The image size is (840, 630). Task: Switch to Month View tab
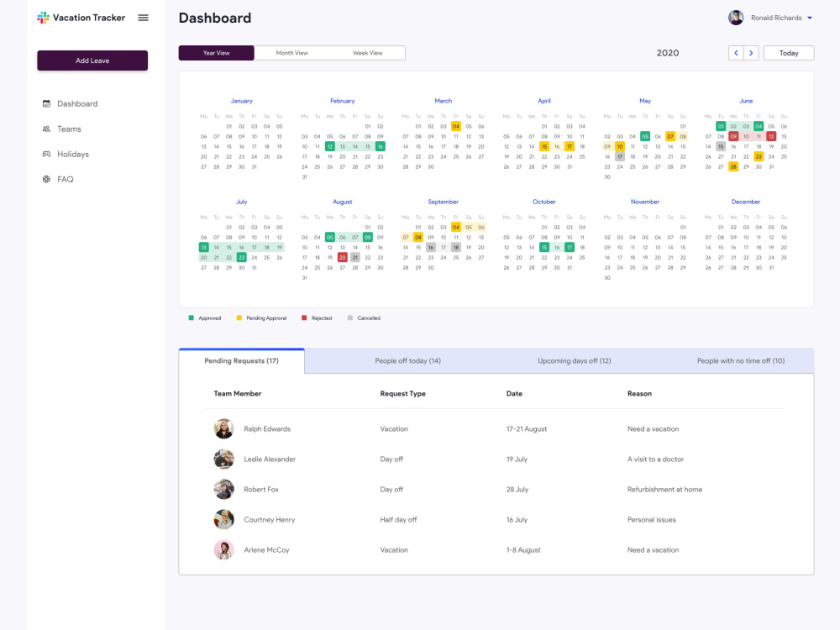point(292,53)
